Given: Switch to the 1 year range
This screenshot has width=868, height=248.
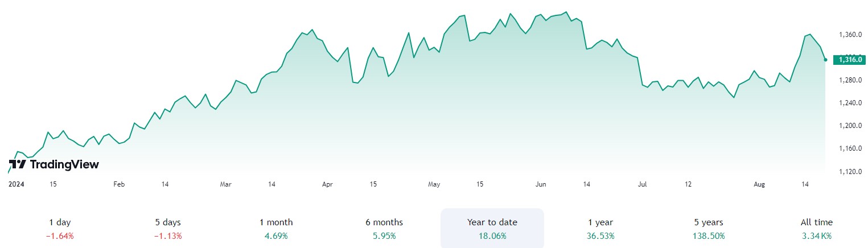Looking at the screenshot, I should (600, 228).
